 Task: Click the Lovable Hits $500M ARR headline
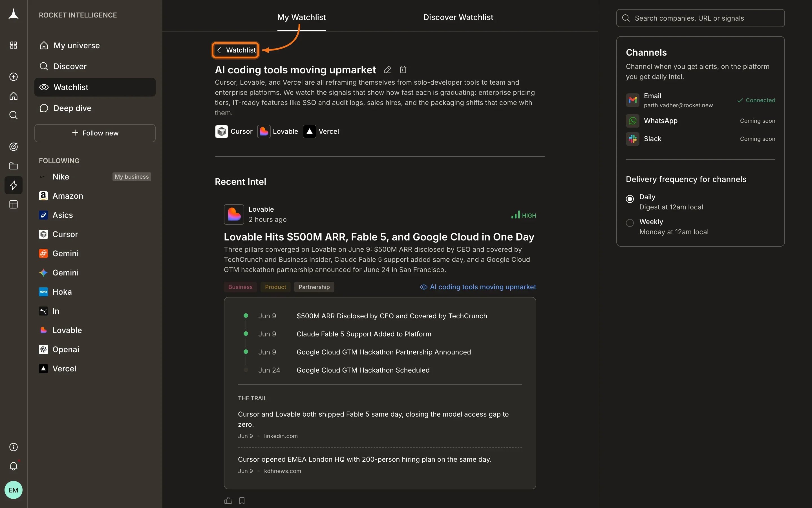[x=379, y=237]
